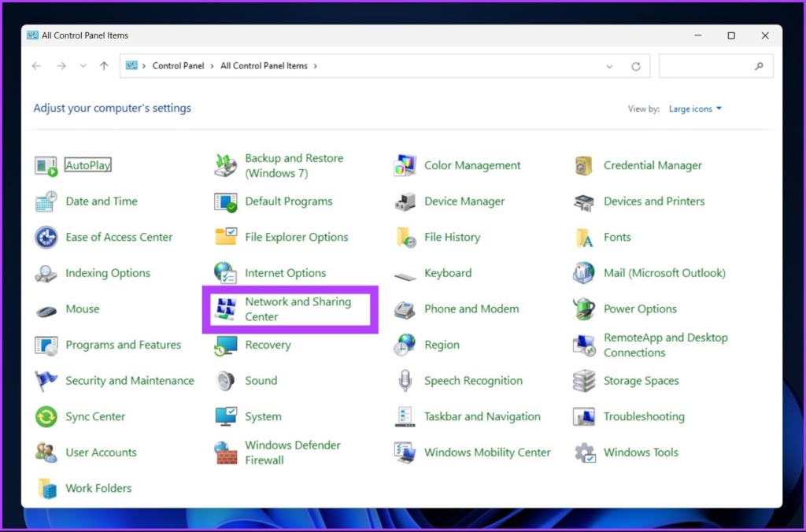Open the Programs and Features link
Image resolution: width=806 pixels, height=532 pixels.
(123, 345)
